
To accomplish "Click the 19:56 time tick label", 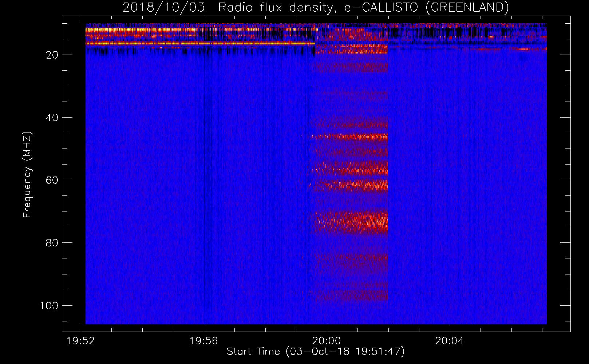I will [204, 341].
